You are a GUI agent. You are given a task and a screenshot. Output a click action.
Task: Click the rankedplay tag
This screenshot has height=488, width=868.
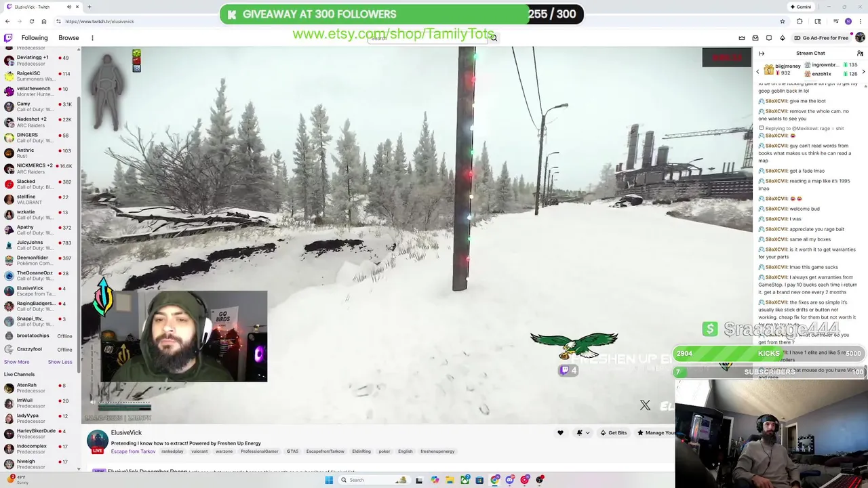[x=172, y=451]
